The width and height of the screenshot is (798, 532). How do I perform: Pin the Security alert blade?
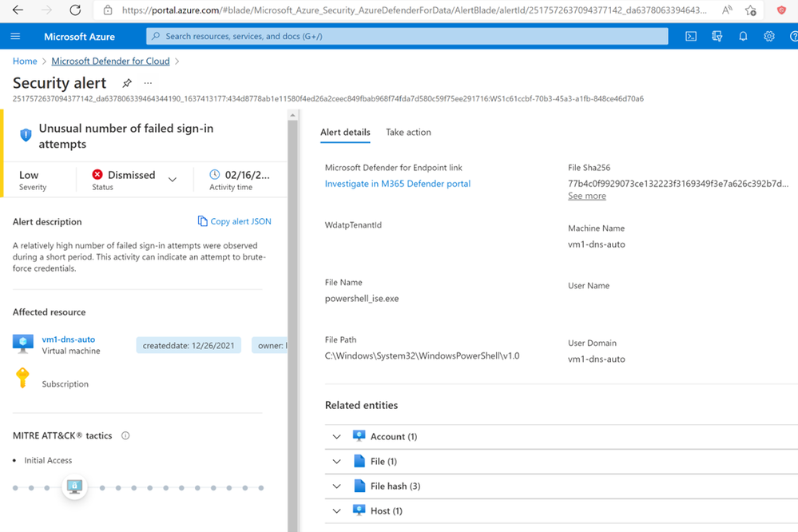pos(127,83)
